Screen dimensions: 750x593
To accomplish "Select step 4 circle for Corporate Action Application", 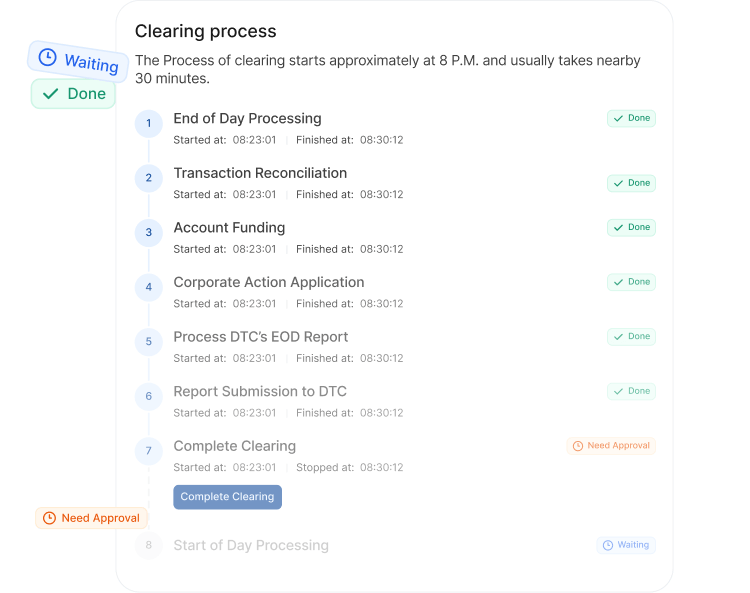I will click(149, 287).
